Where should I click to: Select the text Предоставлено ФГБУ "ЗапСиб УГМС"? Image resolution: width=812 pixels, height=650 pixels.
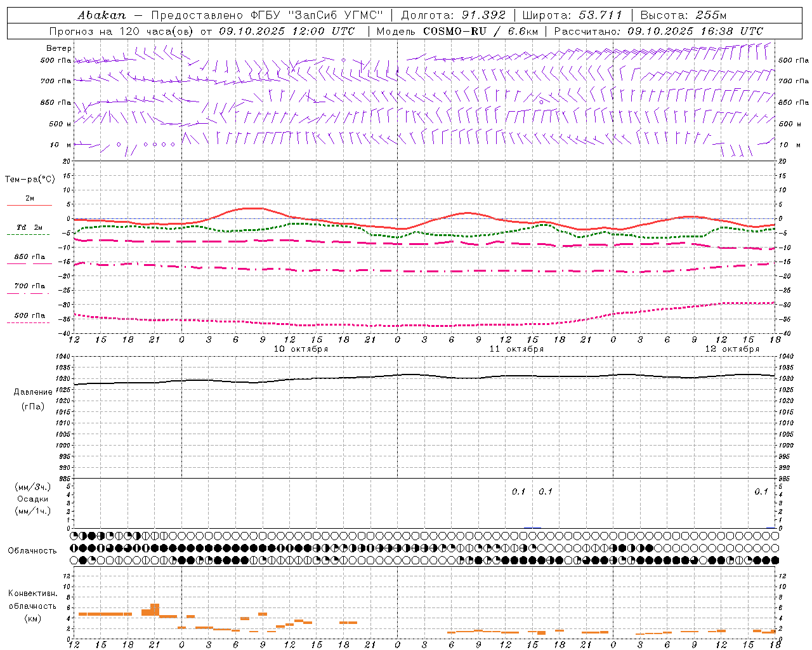tap(267, 15)
